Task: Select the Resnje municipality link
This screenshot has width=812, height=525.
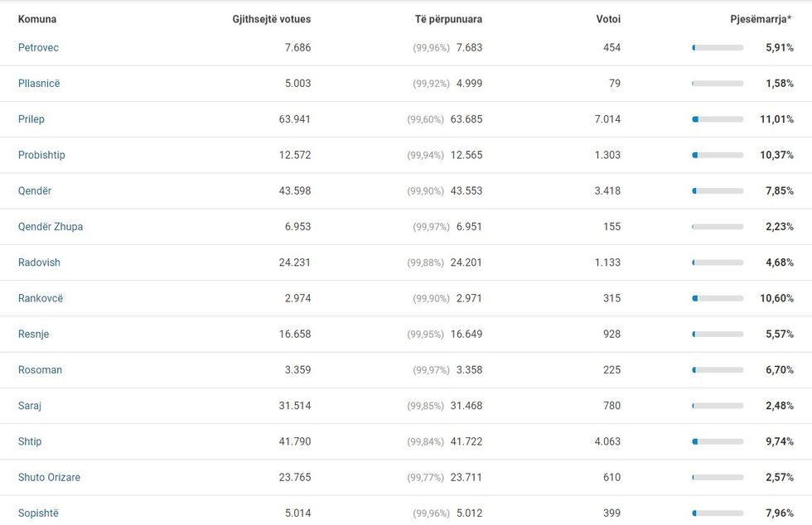Action: click(33, 335)
